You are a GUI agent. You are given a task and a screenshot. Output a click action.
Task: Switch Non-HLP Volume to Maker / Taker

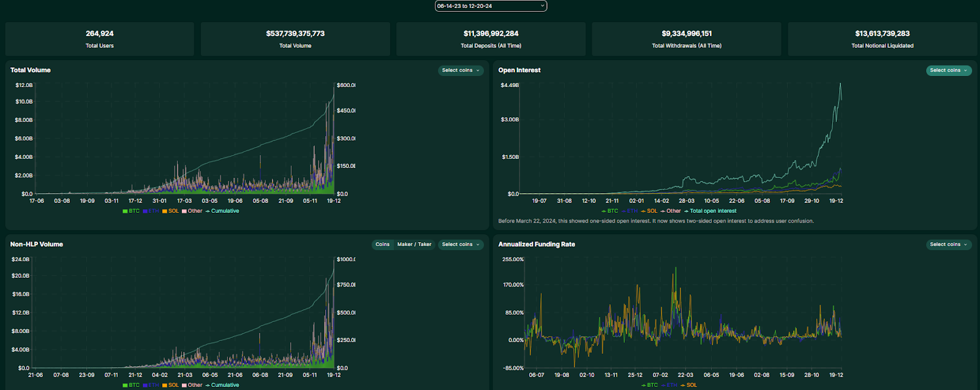(x=414, y=245)
